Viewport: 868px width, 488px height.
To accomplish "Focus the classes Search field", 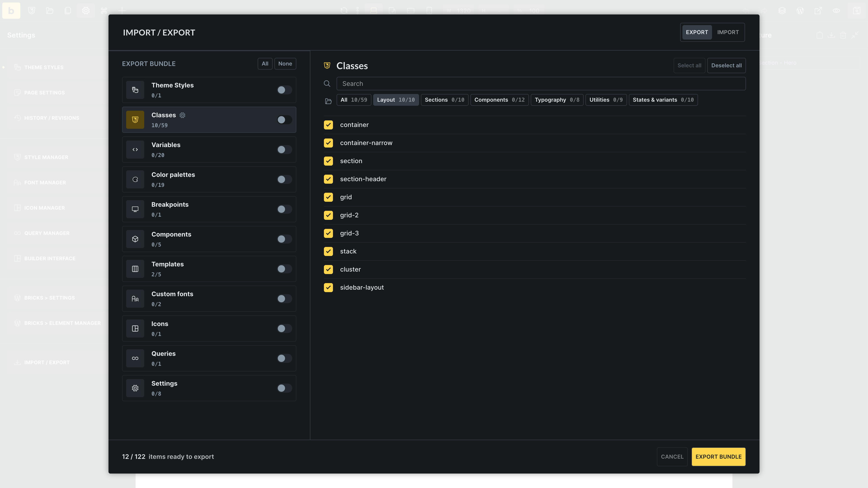I will 541,84.
